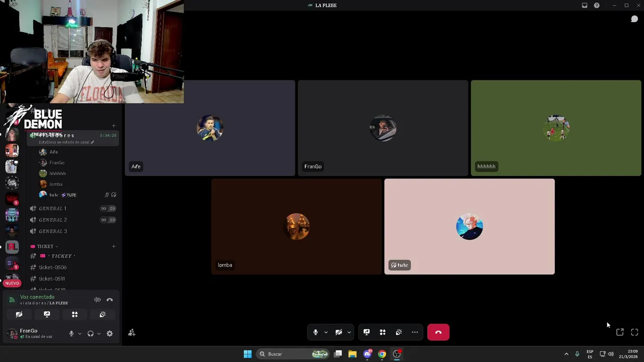This screenshot has width=644, height=362.
Task: Open the soundboard in call controls bar
Action: pos(399,332)
